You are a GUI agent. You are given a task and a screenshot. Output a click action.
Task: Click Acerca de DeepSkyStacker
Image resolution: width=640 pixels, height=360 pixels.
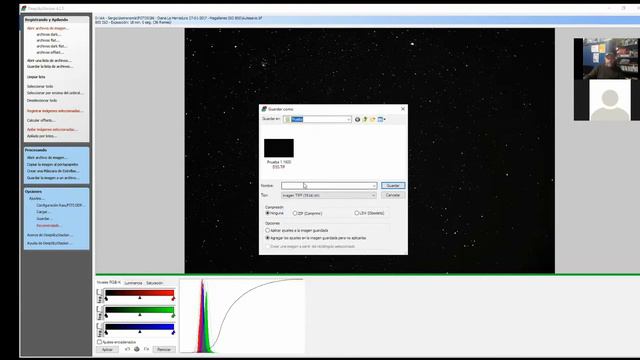[49, 235]
